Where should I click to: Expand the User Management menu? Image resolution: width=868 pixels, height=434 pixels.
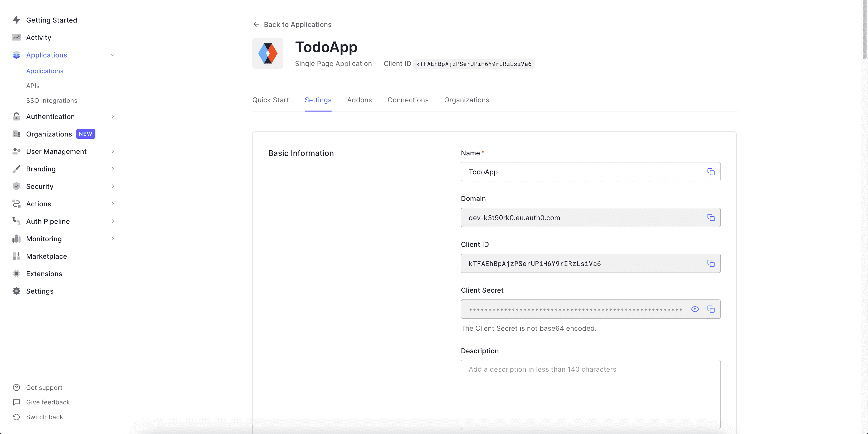pos(56,152)
